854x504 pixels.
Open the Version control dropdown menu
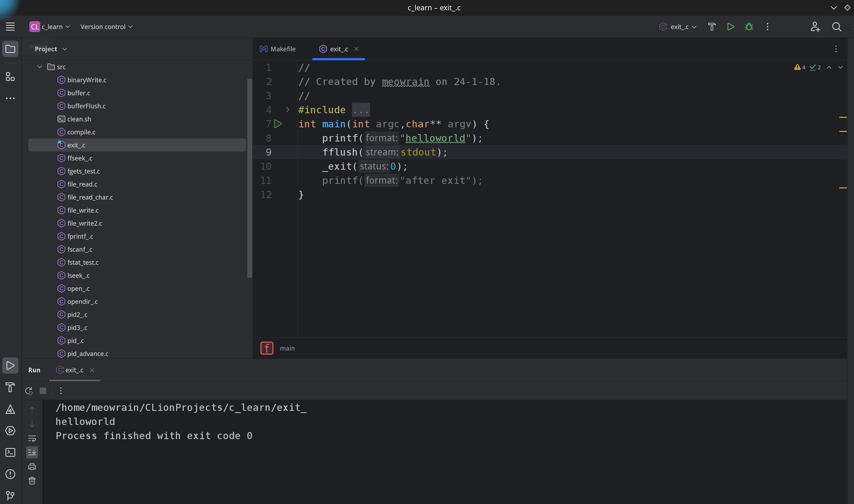tap(106, 27)
